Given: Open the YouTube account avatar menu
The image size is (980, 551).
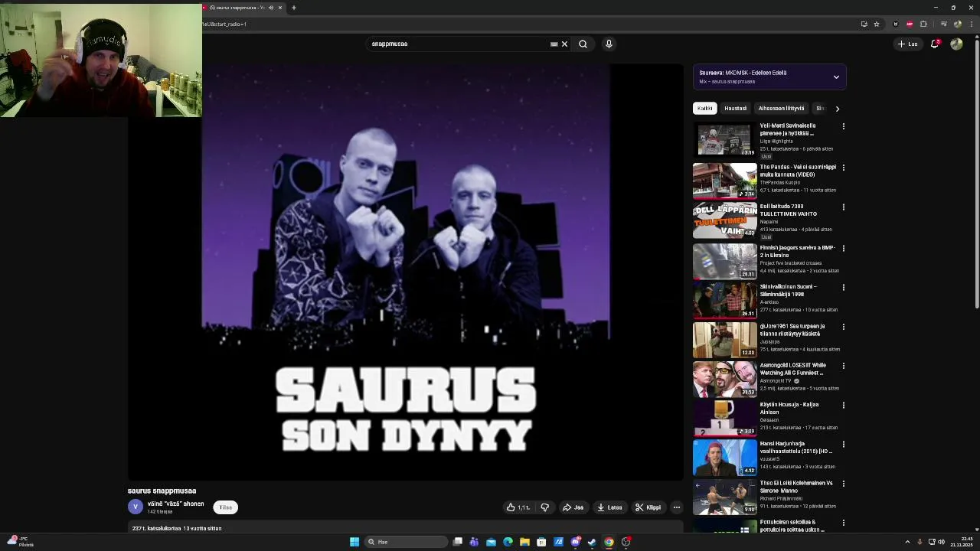Looking at the screenshot, I should click(x=956, y=44).
